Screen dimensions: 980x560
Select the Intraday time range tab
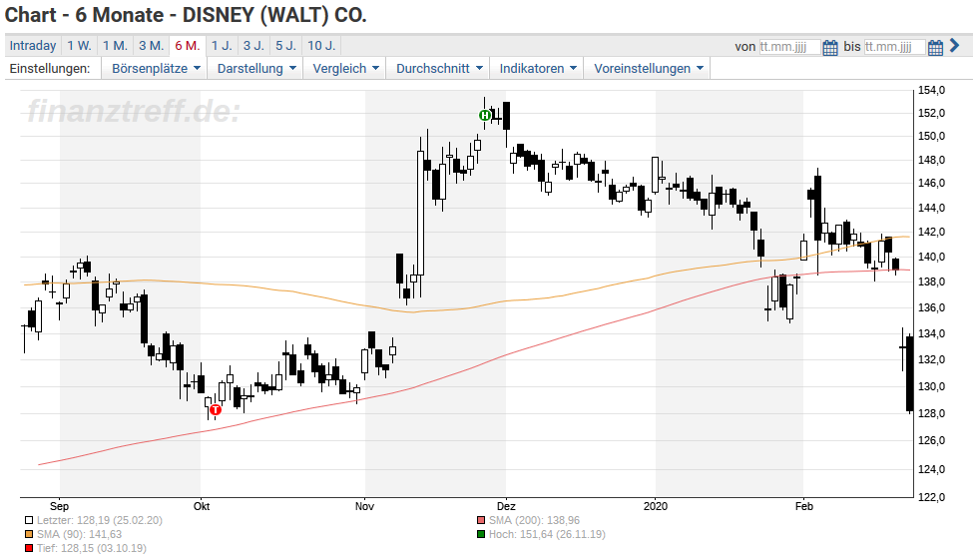coord(33,46)
